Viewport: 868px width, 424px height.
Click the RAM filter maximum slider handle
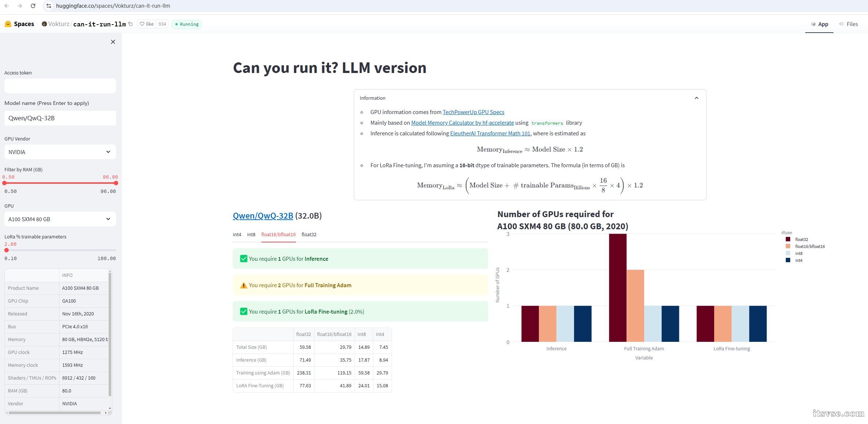tap(116, 183)
